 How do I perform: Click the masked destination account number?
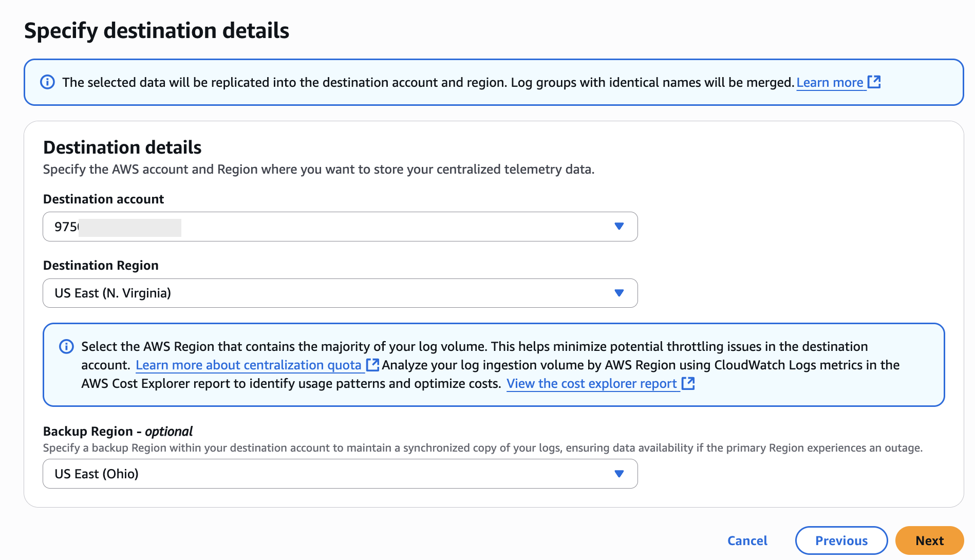tap(118, 226)
